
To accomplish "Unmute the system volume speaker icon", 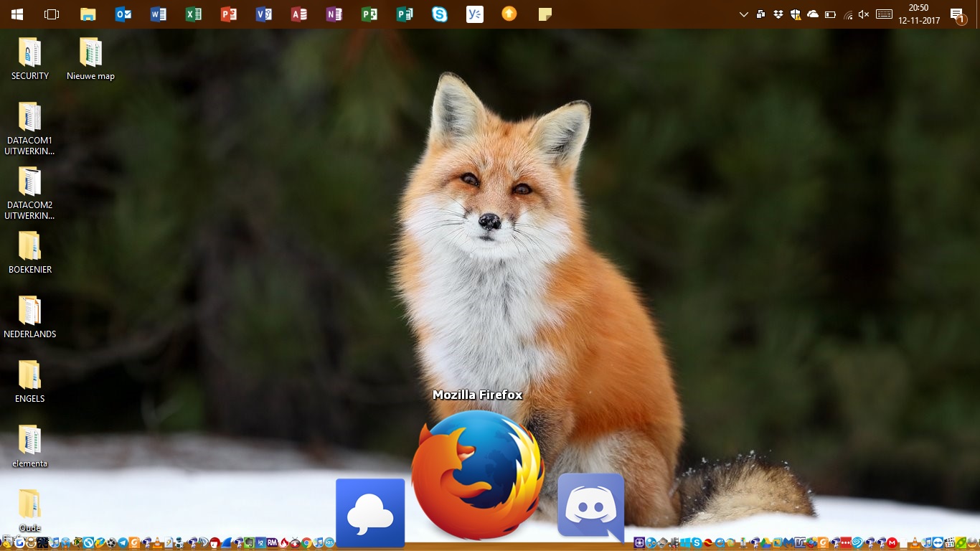I will click(x=864, y=14).
